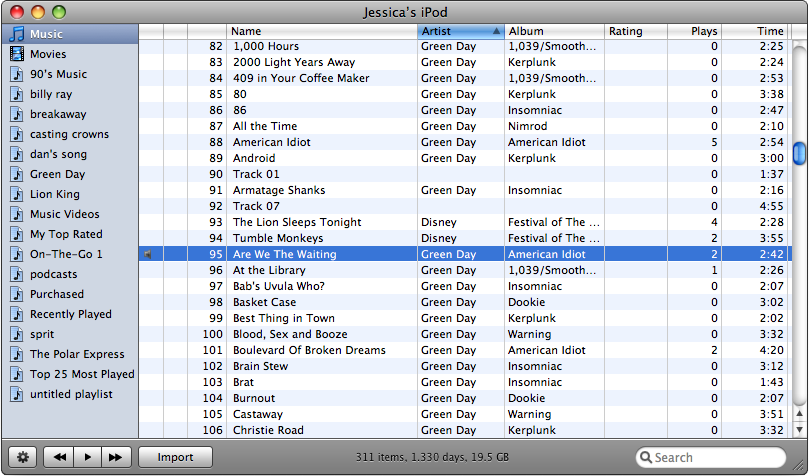Select Music in the sidebar

70,34
